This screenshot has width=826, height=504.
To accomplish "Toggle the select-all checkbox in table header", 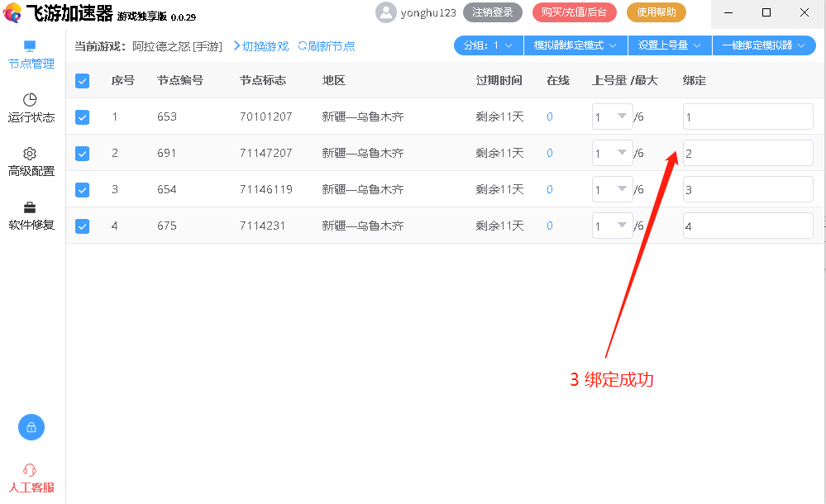I will (x=82, y=81).
